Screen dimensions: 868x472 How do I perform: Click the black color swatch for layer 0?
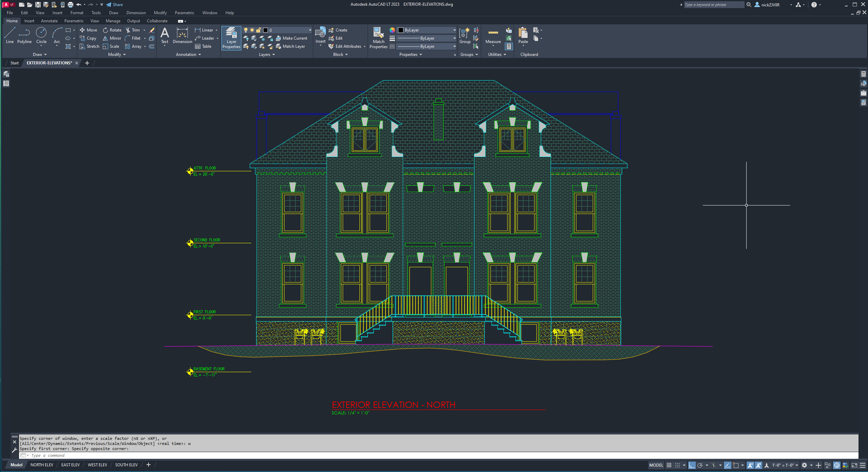click(x=266, y=30)
